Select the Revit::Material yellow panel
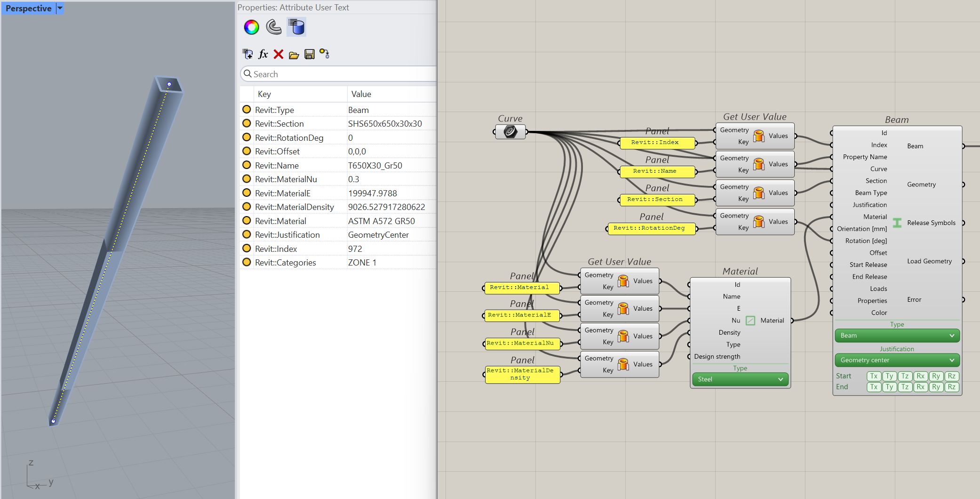Viewport: 980px width, 499px height. (522, 288)
